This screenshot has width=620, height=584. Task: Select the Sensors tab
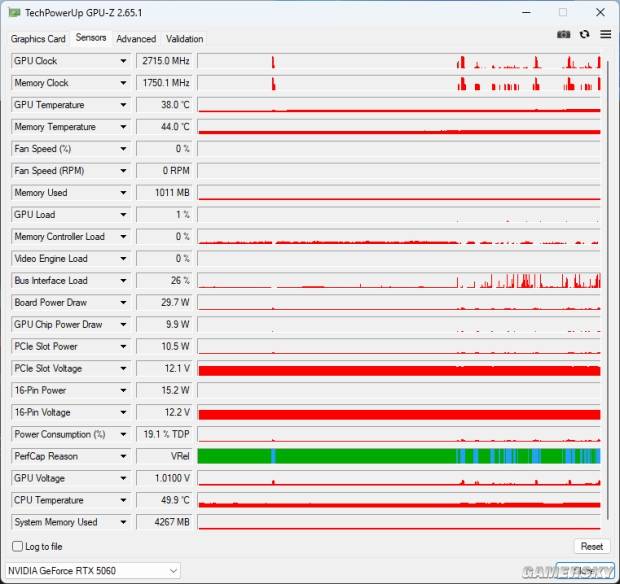click(91, 38)
